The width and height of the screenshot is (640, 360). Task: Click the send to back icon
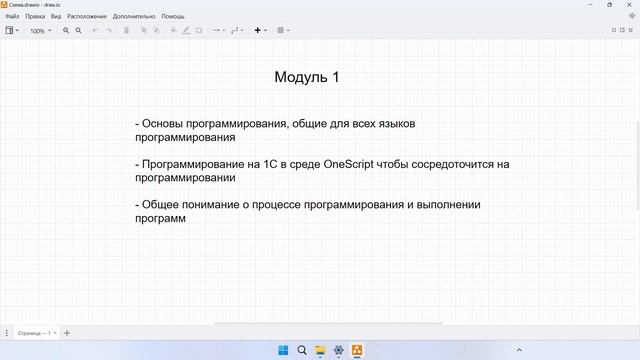pos(156,31)
